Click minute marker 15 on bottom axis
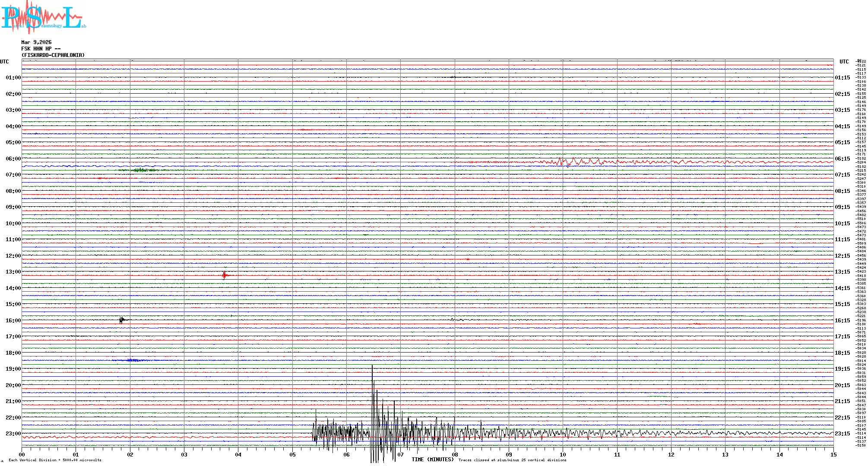 [x=833, y=454]
